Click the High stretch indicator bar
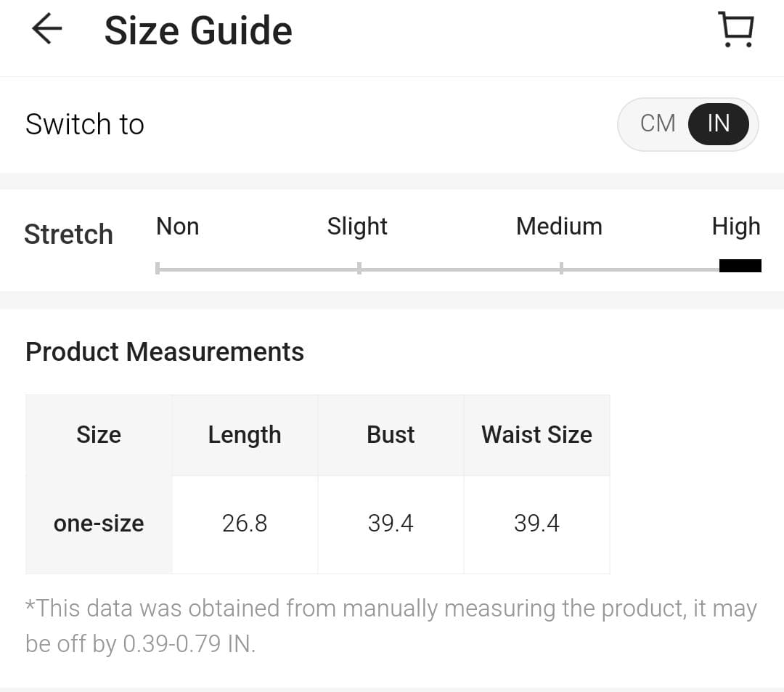 pyautogui.click(x=740, y=266)
